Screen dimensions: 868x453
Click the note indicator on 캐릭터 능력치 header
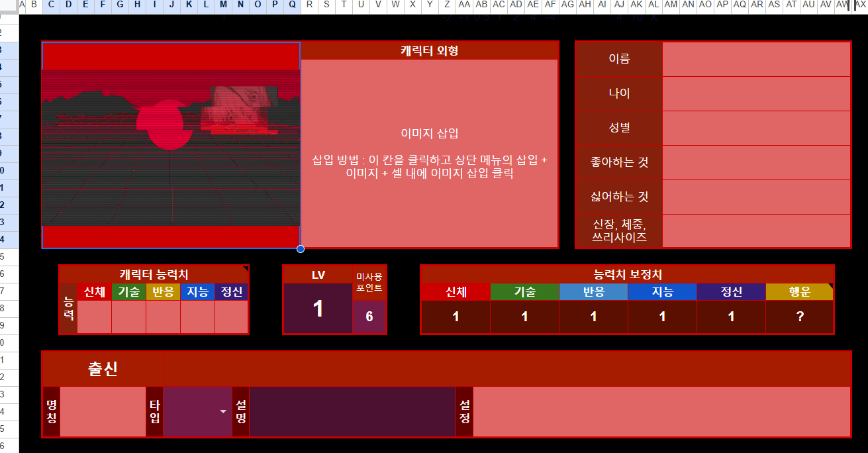tap(246, 268)
